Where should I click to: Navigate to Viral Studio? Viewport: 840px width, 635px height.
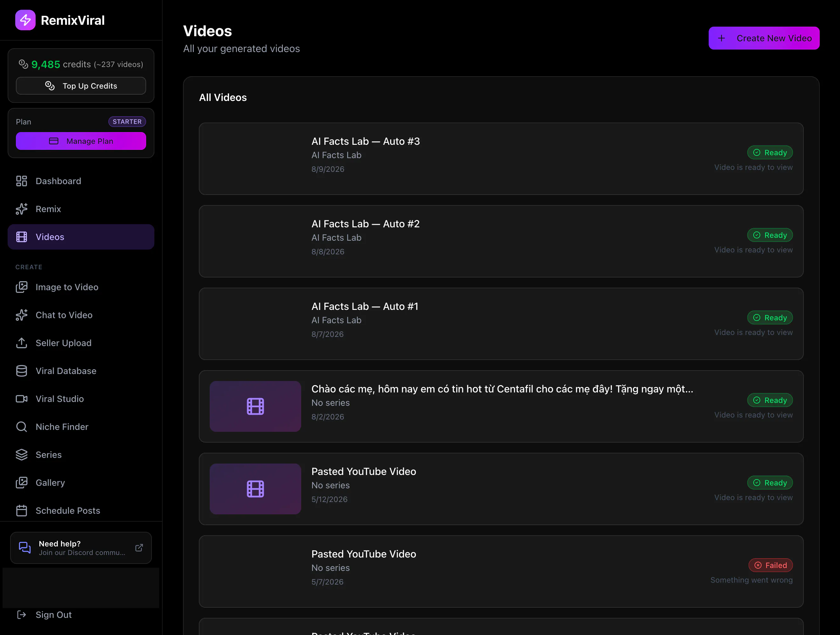click(81, 398)
